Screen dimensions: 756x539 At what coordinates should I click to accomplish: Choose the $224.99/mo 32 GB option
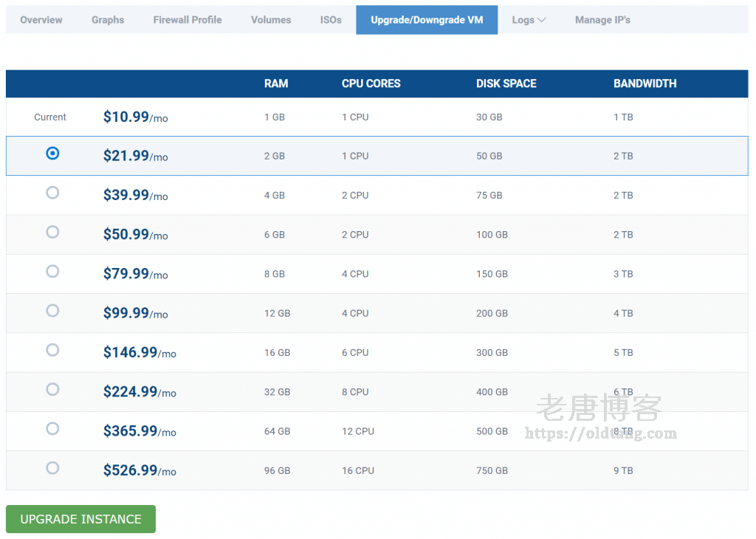coord(52,389)
